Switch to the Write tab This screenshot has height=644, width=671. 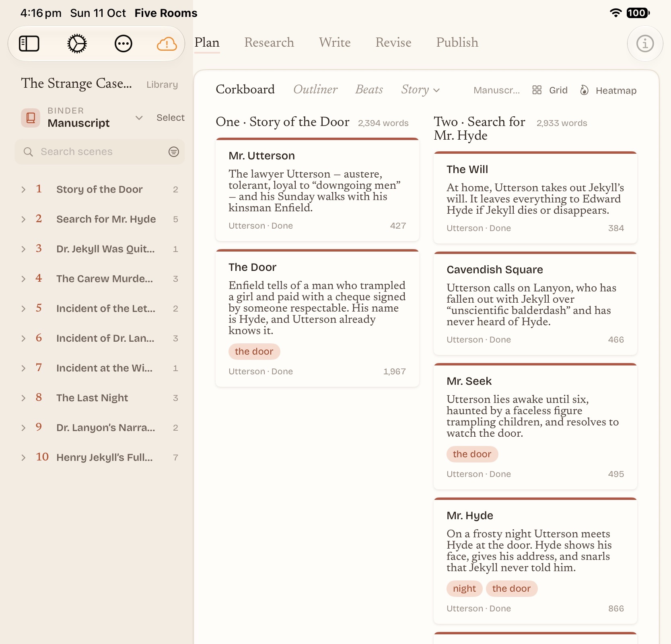(x=335, y=43)
